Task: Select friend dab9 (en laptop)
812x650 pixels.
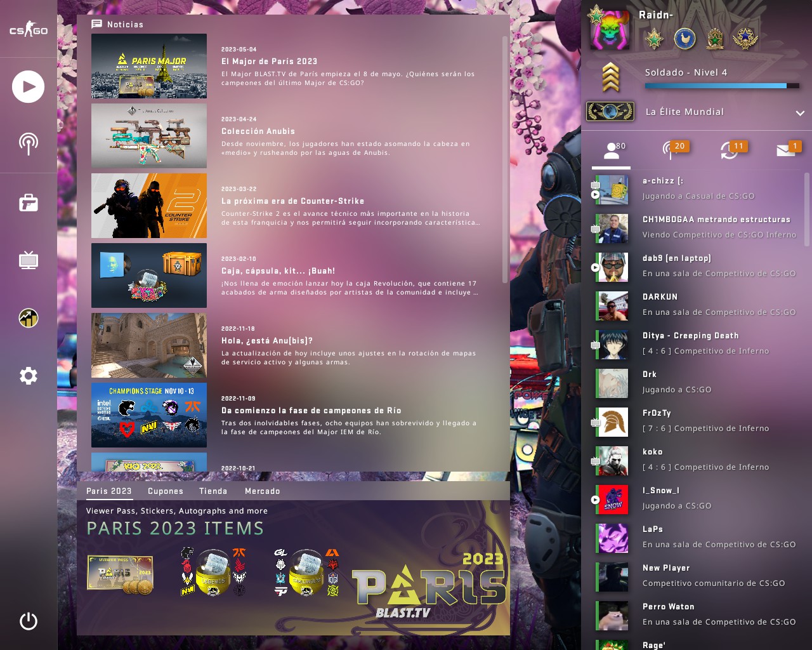Action: pyautogui.click(x=697, y=267)
